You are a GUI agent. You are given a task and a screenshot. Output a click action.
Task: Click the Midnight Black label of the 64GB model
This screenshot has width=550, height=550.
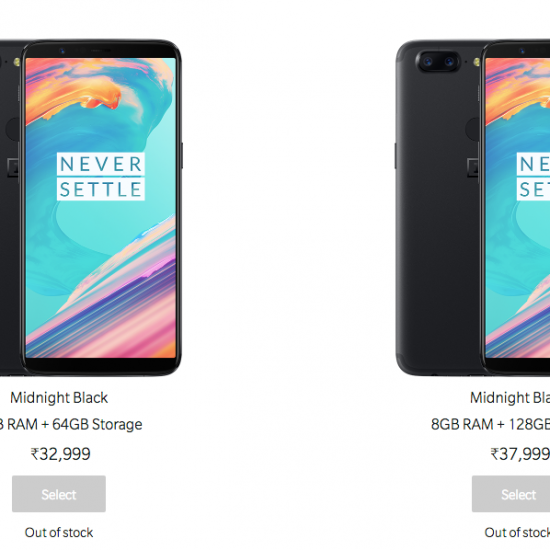(59, 398)
